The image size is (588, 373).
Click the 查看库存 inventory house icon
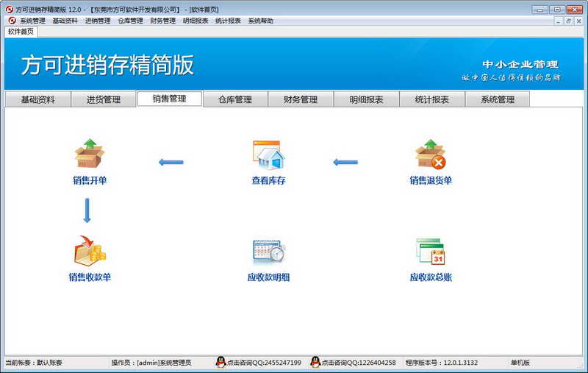point(268,154)
